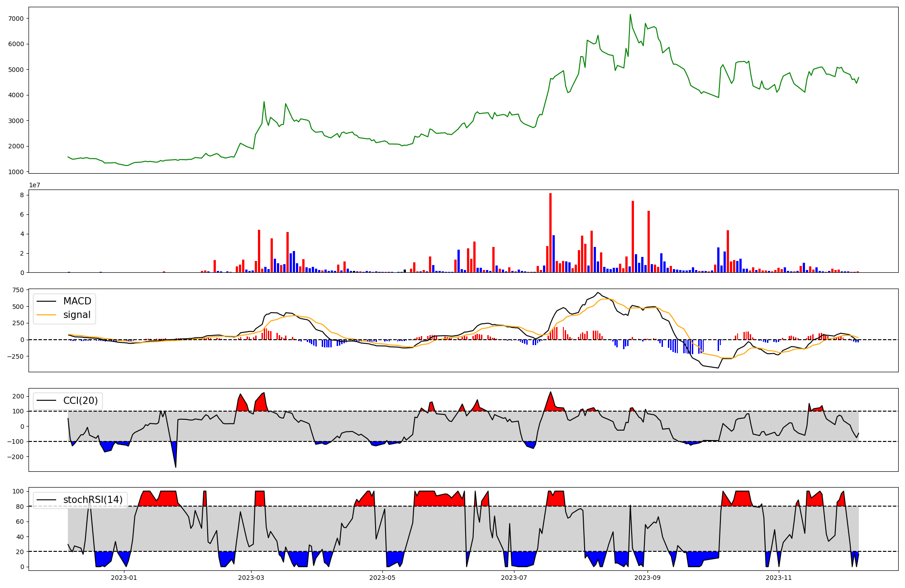
Task: Click the 2023-03 date tick label
Action: pyautogui.click(x=251, y=578)
